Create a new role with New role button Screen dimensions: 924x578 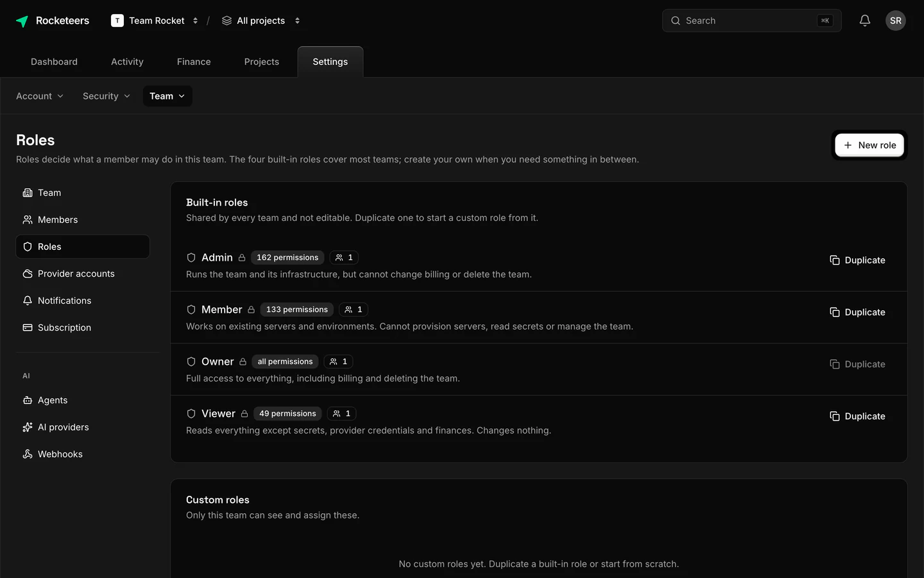tap(869, 145)
